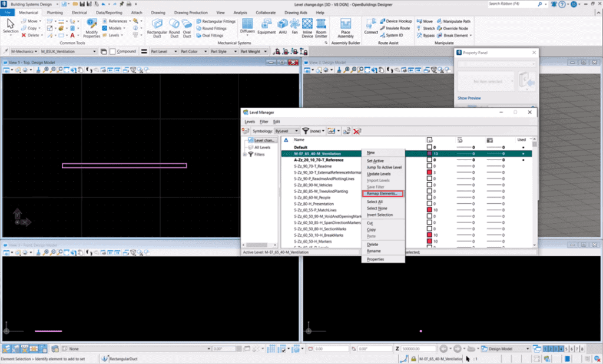This screenshot has height=364, width=603.
Task: Switch to the Plumbing ribbon tab
Action: tap(55, 12)
